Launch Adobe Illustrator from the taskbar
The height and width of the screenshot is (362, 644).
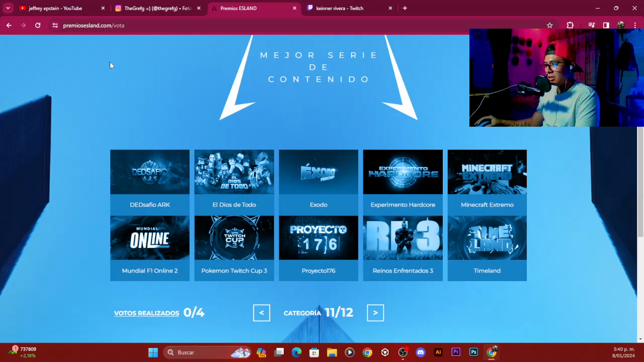pyautogui.click(x=438, y=352)
